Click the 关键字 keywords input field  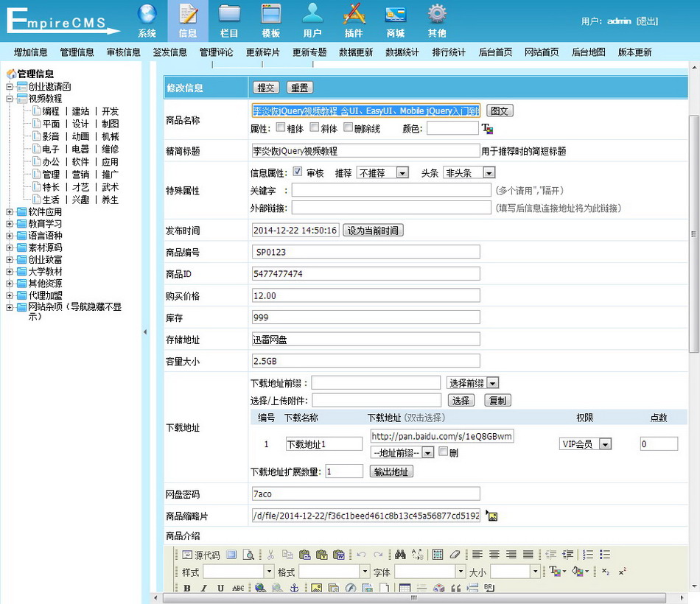point(391,190)
